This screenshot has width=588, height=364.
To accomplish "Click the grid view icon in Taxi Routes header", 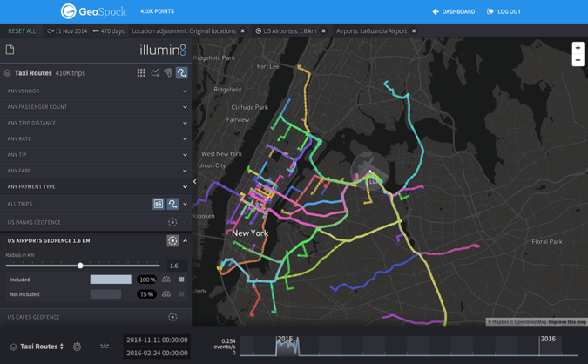I will click(141, 73).
